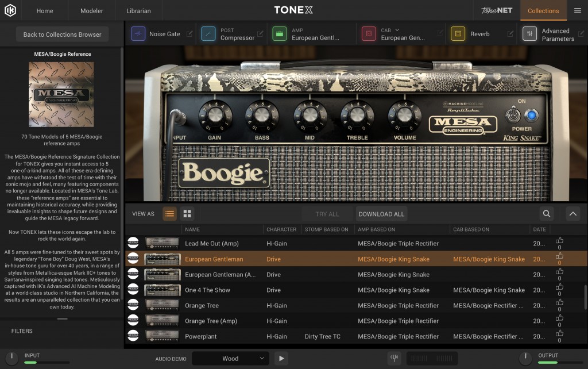Expand the CAB dropdown chevron
The height and width of the screenshot is (369, 588).
pyautogui.click(x=397, y=30)
